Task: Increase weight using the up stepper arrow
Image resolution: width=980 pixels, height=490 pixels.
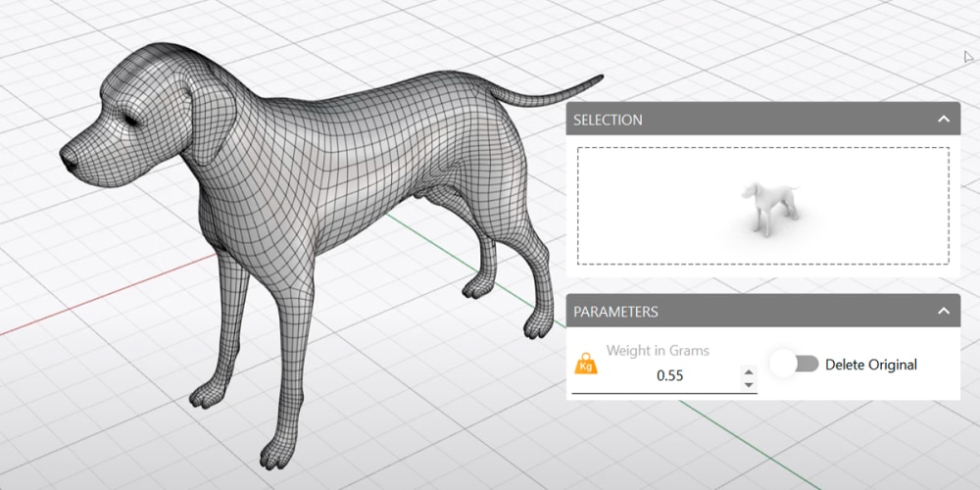Action: (x=750, y=371)
